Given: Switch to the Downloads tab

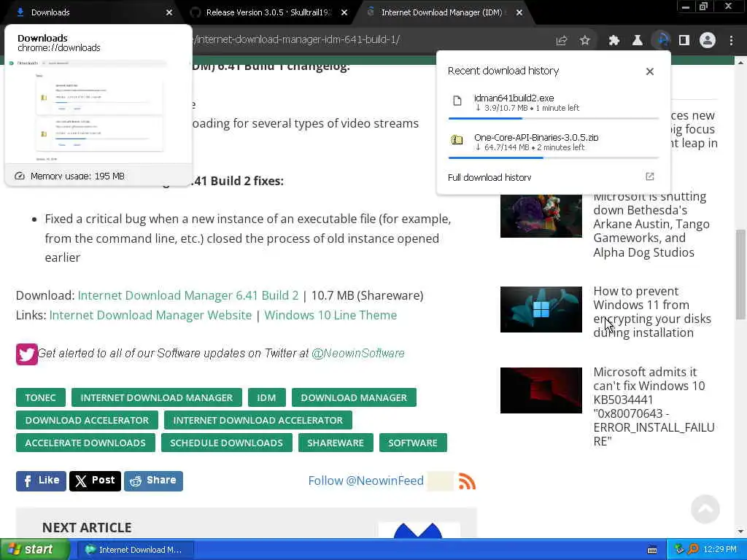Looking at the screenshot, I should 90,12.
